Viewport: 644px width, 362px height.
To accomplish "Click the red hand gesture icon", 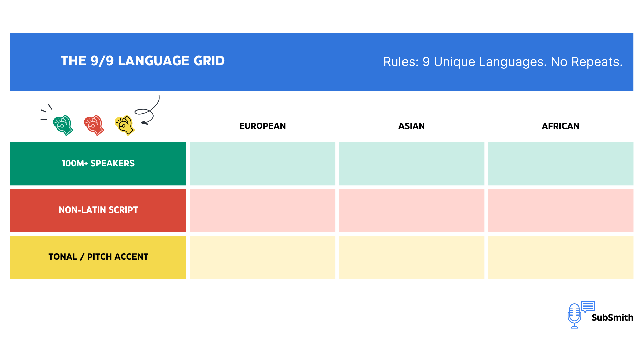I will [94, 125].
